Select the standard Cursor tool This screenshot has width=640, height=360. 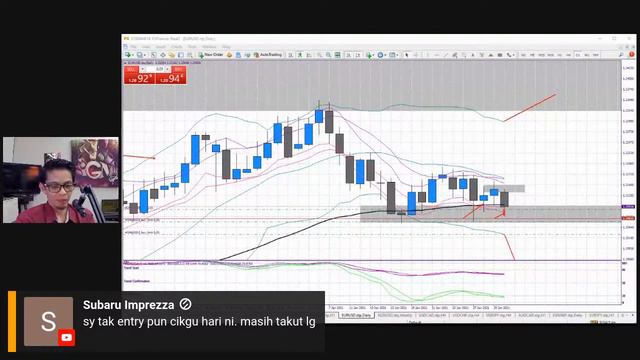click(406, 55)
